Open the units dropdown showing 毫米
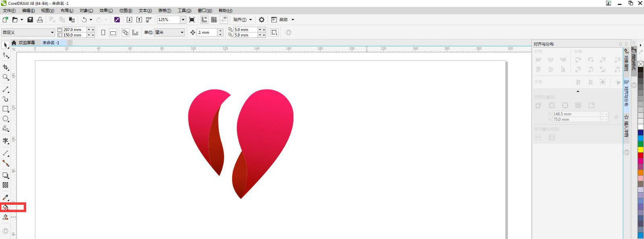The width and height of the screenshot is (644, 239). (x=182, y=33)
